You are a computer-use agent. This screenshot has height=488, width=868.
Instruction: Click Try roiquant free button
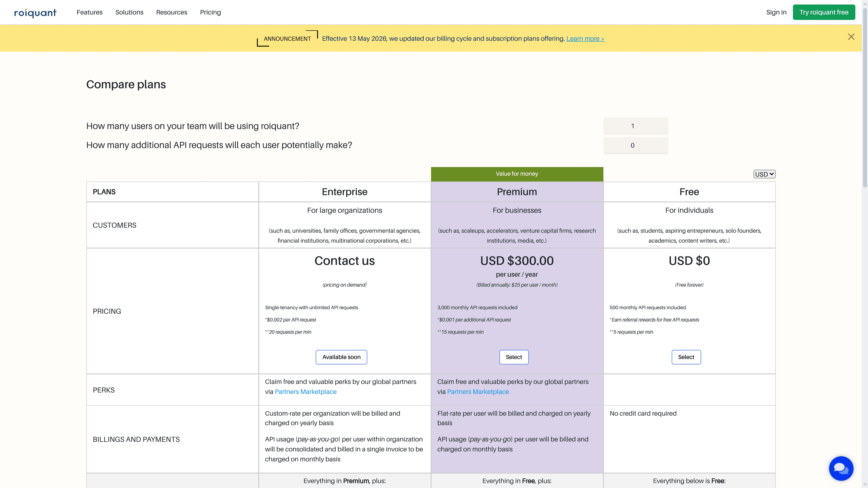[x=823, y=12]
